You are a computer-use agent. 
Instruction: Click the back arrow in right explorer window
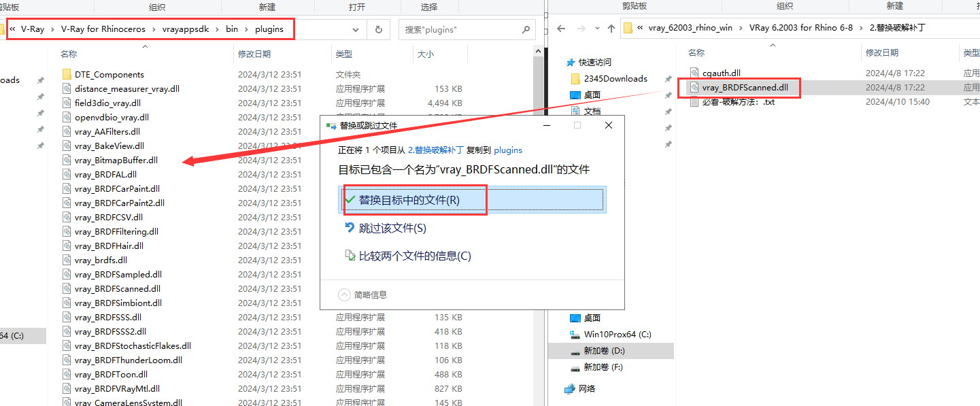(561, 29)
